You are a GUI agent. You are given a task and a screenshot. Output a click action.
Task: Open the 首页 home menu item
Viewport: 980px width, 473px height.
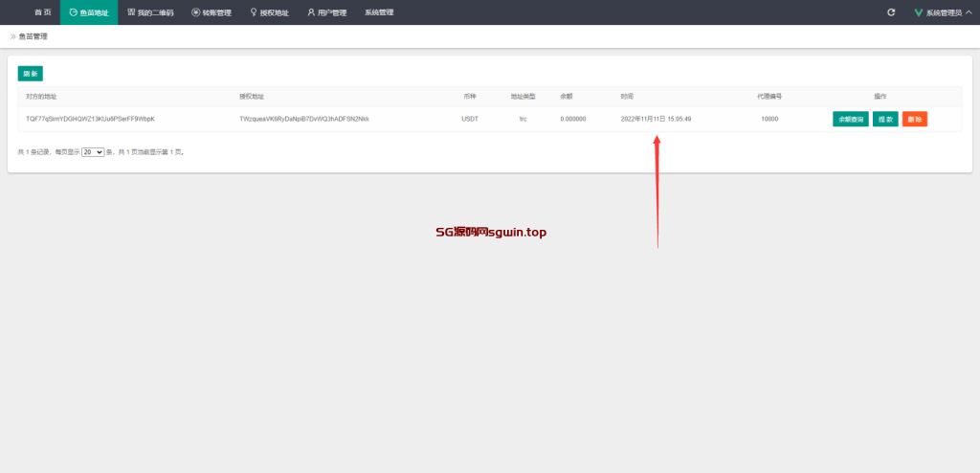(x=43, y=12)
